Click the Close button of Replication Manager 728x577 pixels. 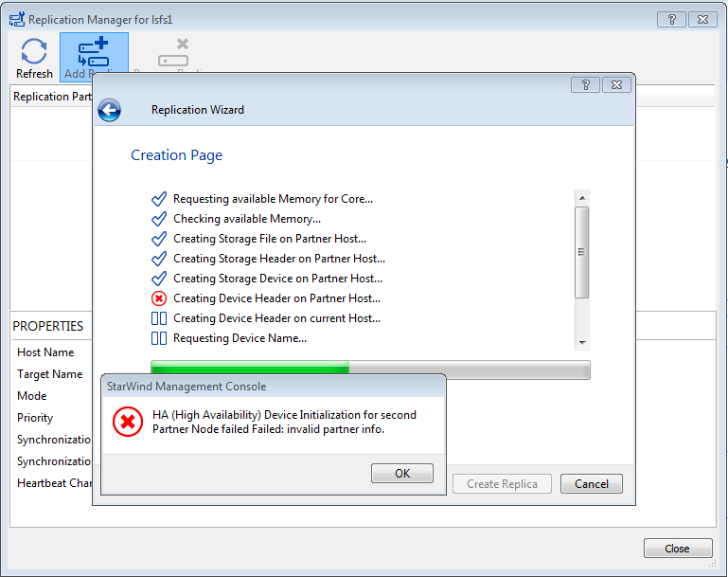678,549
